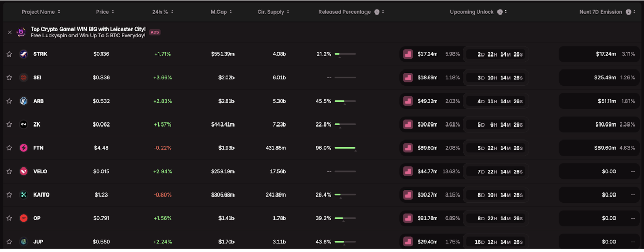Click OP's $91.78m unlock amount
This screenshot has width=644, height=252.
coord(428,218)
